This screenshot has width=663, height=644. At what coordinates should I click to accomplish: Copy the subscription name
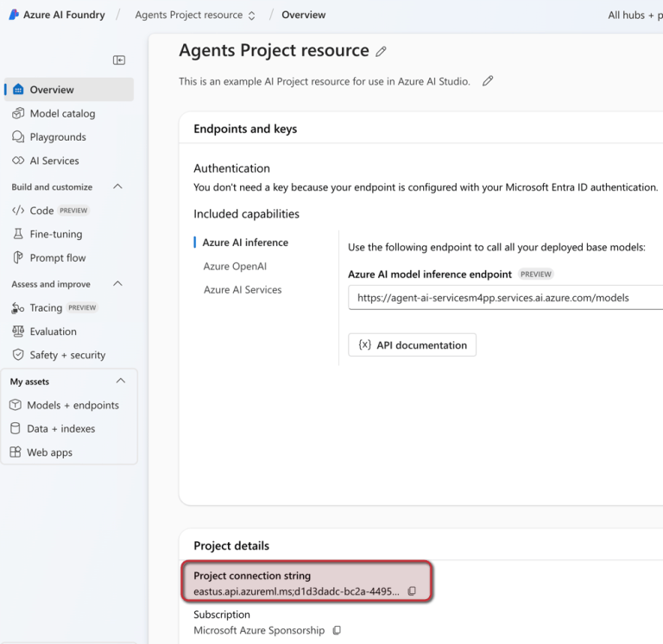tap(337, 630)
